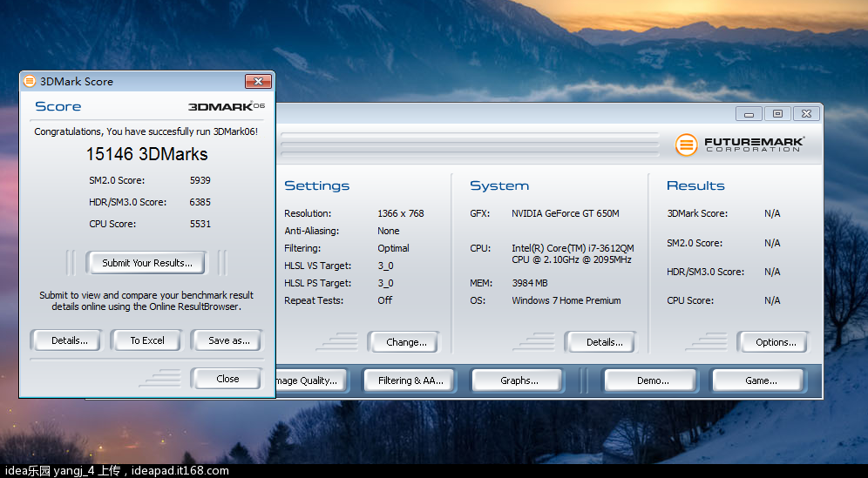Screen dimensions: 868x478
Task: Open Filtering & AA settings
Action: 410,380
